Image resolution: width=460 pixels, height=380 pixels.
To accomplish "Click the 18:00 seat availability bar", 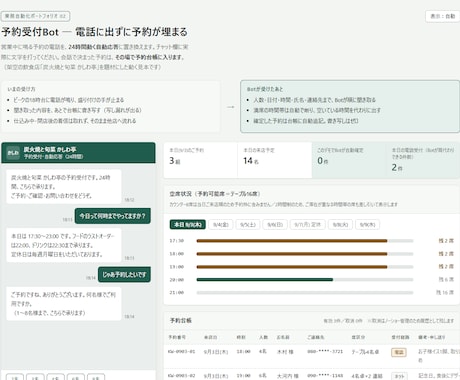I will point(305,254).
